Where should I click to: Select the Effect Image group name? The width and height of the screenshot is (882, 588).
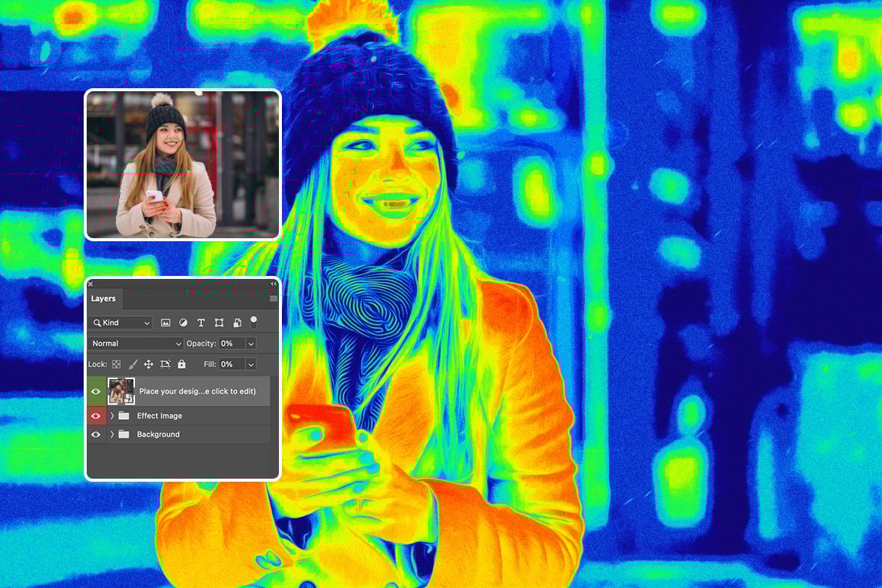(160, 416)
